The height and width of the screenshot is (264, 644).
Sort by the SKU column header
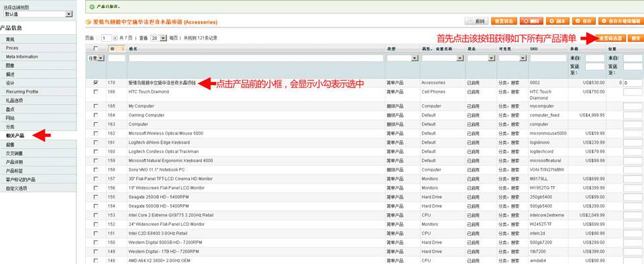[533, 49]
